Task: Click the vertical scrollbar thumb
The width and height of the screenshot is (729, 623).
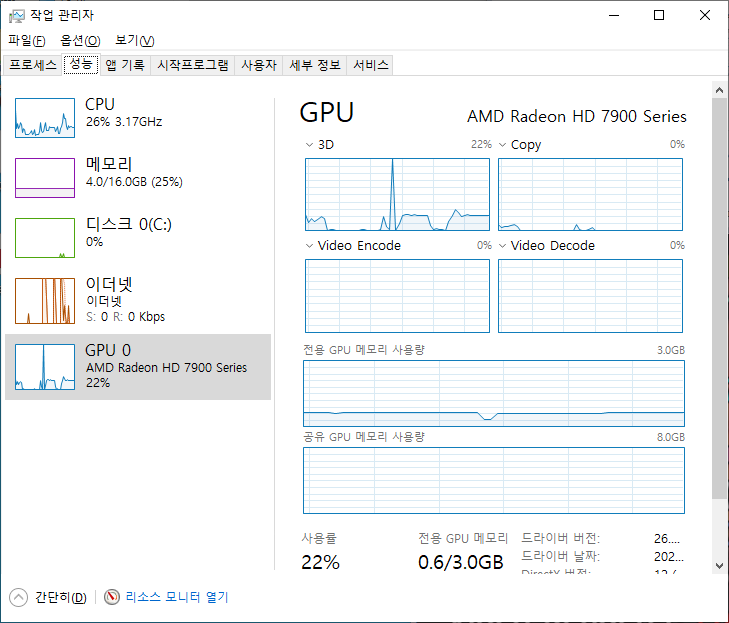Action: click(x=719, y=298)
